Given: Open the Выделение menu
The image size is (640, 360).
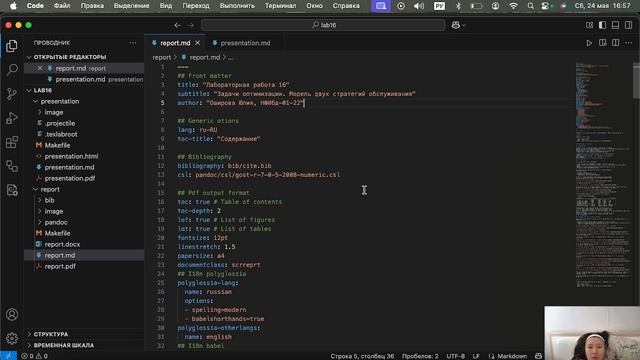Looking at the screenshot, I should pos(131,6).
